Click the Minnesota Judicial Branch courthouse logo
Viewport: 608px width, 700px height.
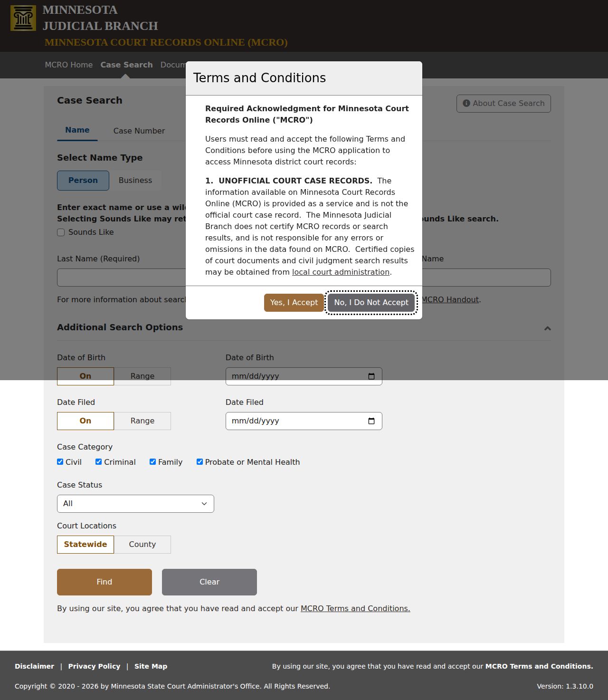[x=23, y=18]
